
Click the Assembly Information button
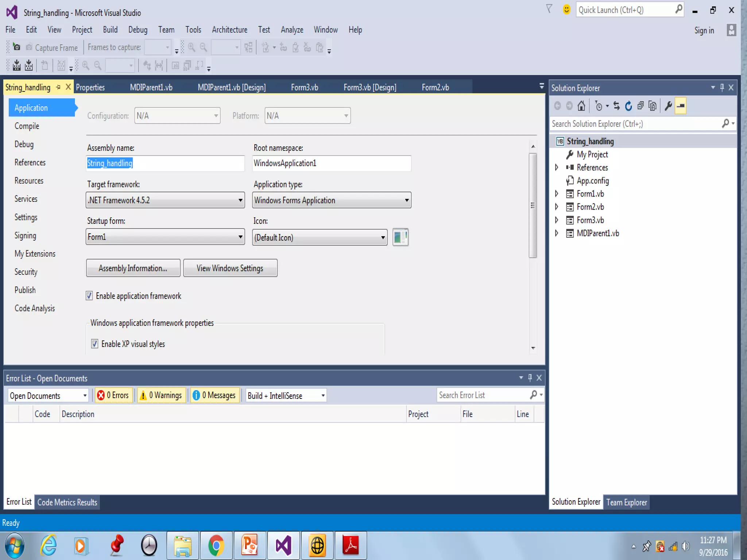(x=133, y=268)
